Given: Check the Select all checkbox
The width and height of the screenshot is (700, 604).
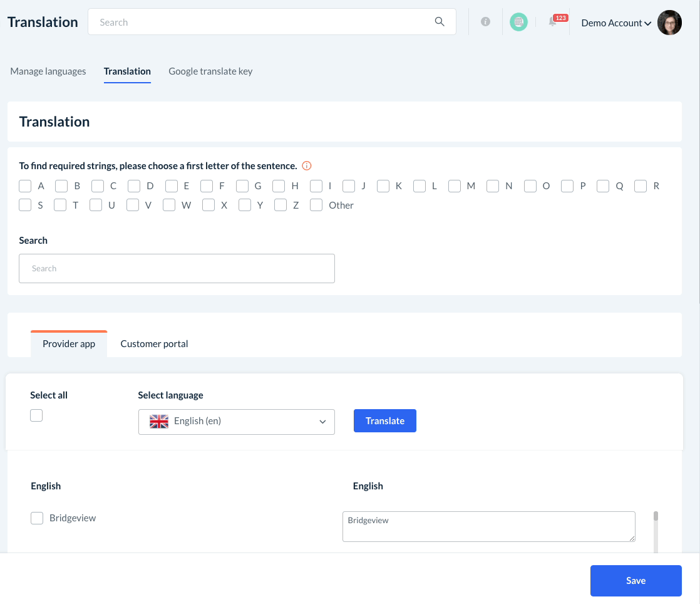Looking at the screenshot, I should [x=36, y=415].
